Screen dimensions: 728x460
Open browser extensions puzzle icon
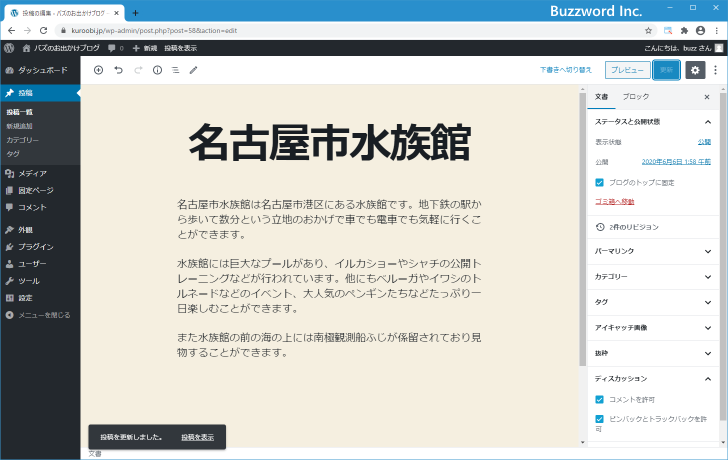pyautogui.click(x=684, y=31)
